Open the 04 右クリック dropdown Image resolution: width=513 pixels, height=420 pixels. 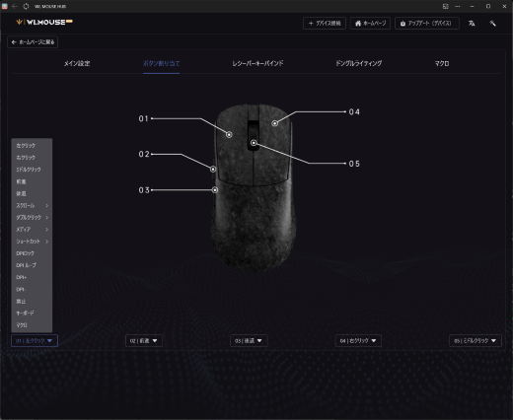[x=358, y=341]
